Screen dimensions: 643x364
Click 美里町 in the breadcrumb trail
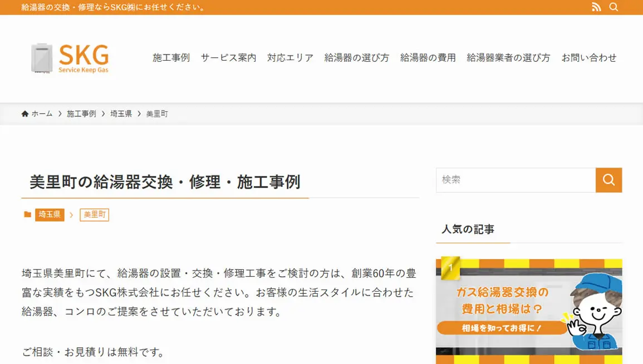157,114
